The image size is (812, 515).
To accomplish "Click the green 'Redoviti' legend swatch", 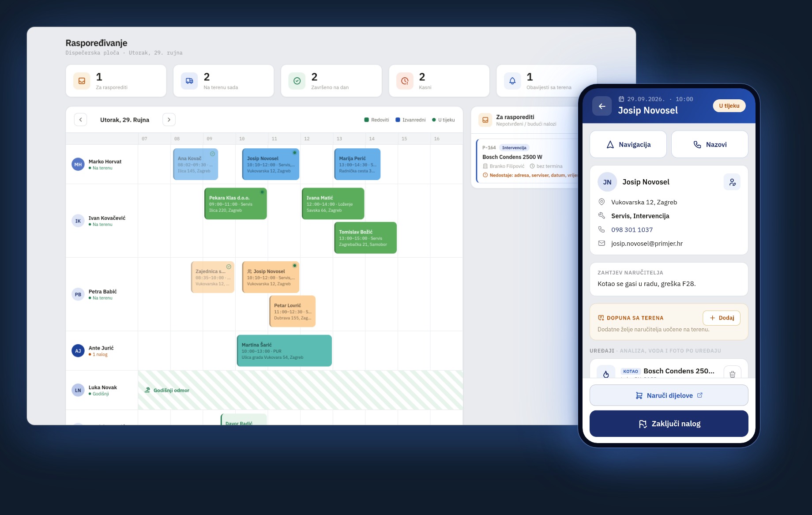I will tap(366, 120).
